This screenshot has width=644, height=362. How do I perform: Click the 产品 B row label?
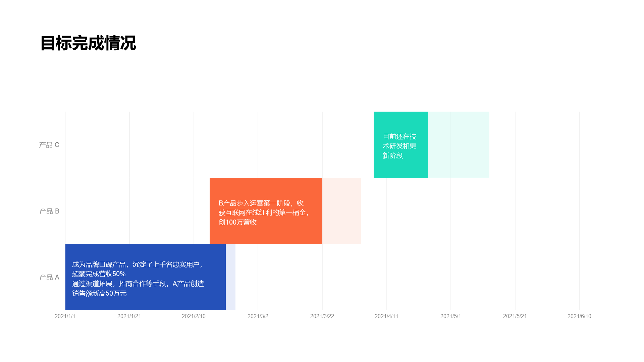coord(49,211)
